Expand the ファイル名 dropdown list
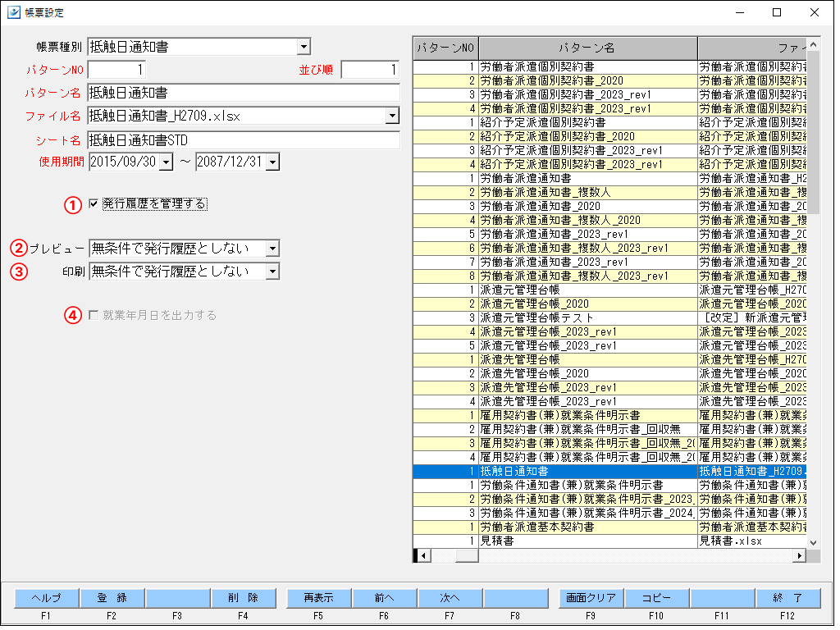840x630 pixels. [392, 116]
